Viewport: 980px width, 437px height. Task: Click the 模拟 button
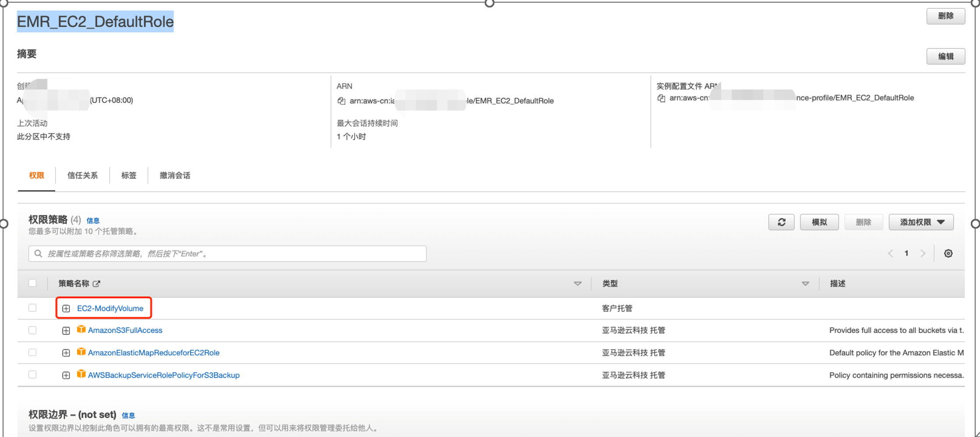click(819, 222)
